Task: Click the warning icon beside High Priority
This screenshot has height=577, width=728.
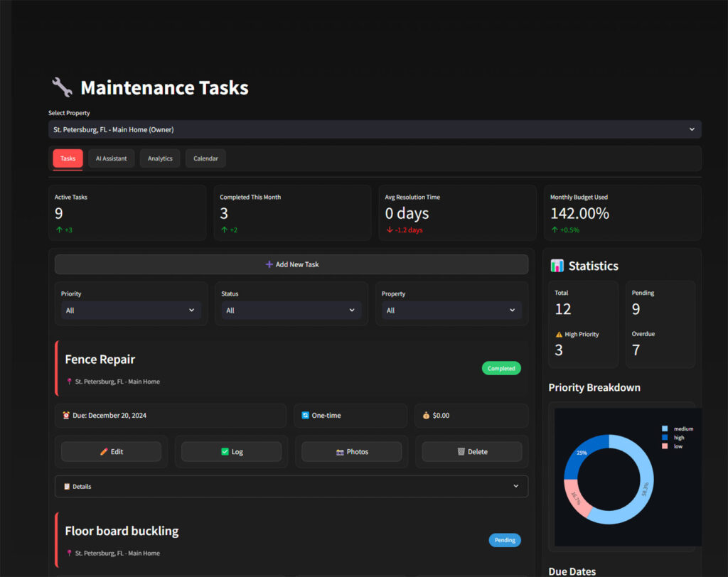Action: pos(559,334)
